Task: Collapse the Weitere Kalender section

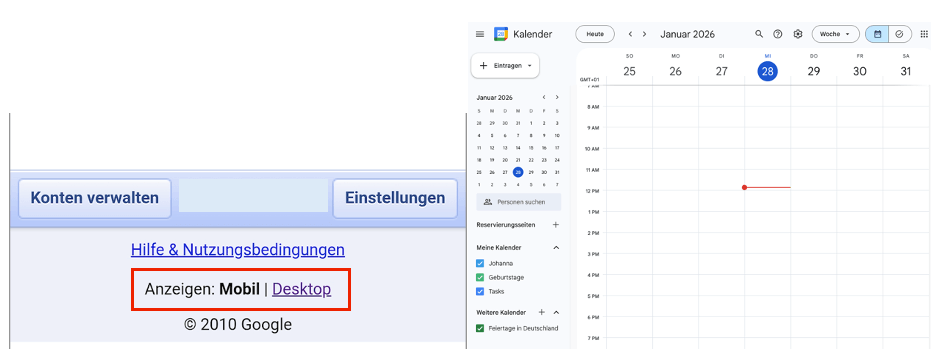Action: coord(556,313)
